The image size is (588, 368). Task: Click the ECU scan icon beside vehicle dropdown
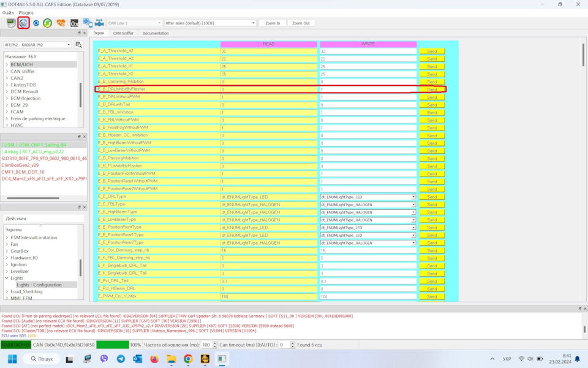78,45
